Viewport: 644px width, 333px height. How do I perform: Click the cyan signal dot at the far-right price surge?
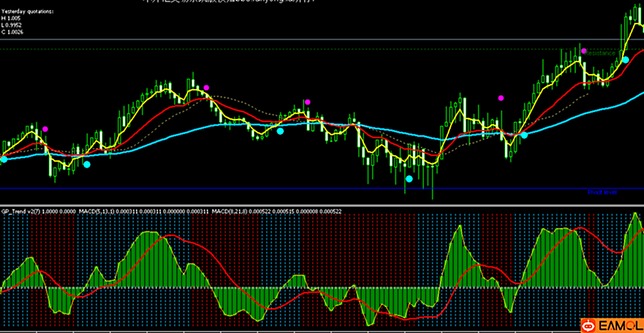tap(626, 60)
